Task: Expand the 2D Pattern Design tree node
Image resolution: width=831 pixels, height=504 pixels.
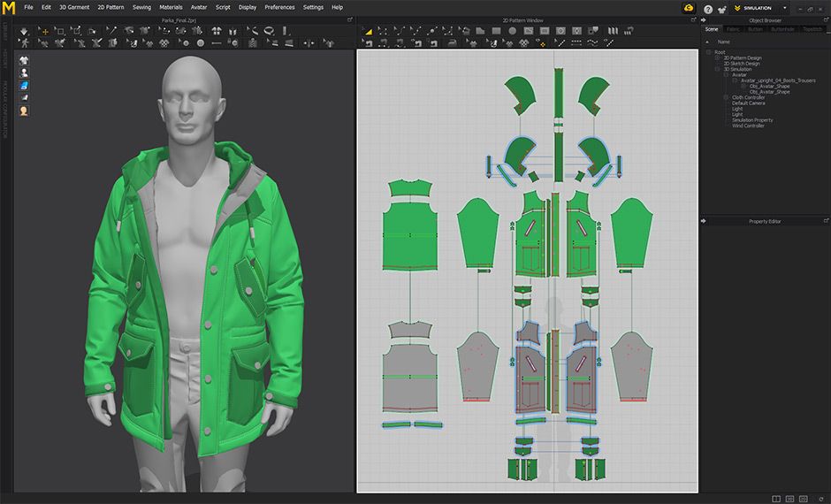Action: [x=719, y=57]
